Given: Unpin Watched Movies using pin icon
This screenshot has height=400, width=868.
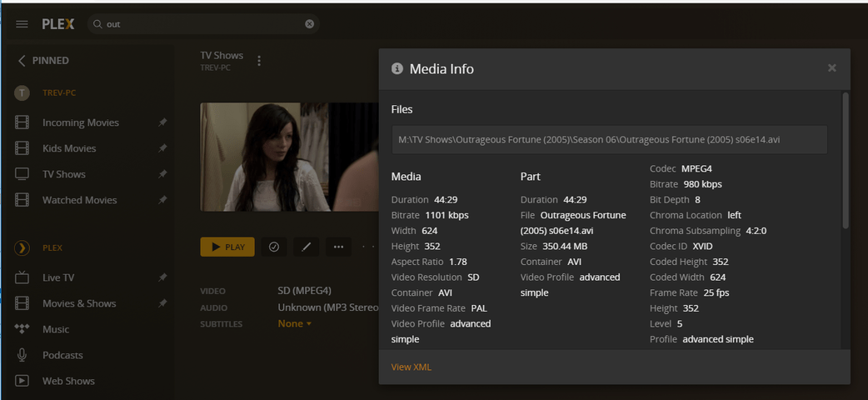Looking at the screenshot, I should pyautogui.click(x=162, y=200).
